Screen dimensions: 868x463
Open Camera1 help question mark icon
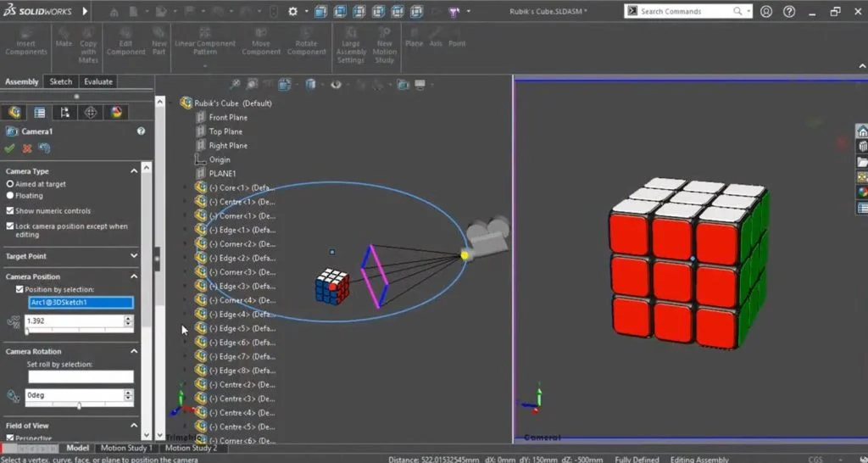point(141,131)
